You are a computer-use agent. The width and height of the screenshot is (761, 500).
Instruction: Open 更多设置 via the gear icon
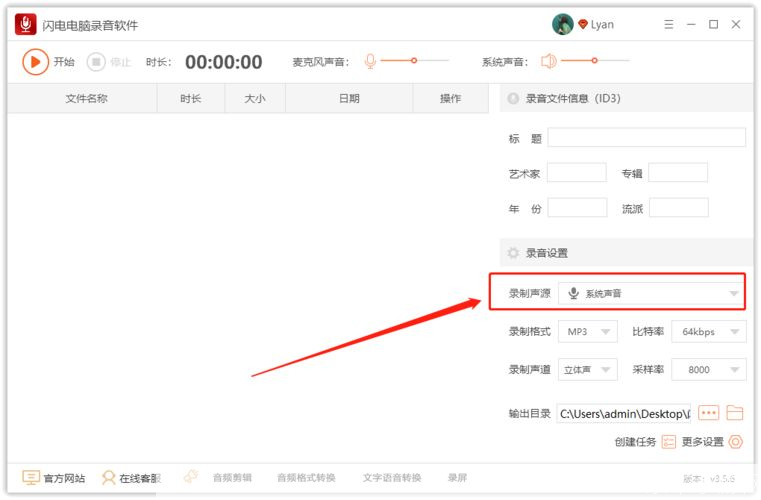[x=736, y=442]
